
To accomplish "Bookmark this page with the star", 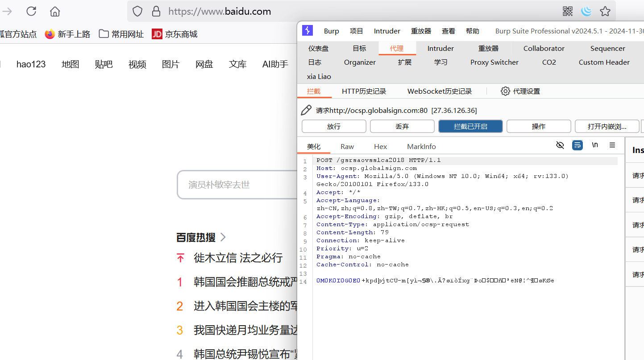I will tap(605, 11).
